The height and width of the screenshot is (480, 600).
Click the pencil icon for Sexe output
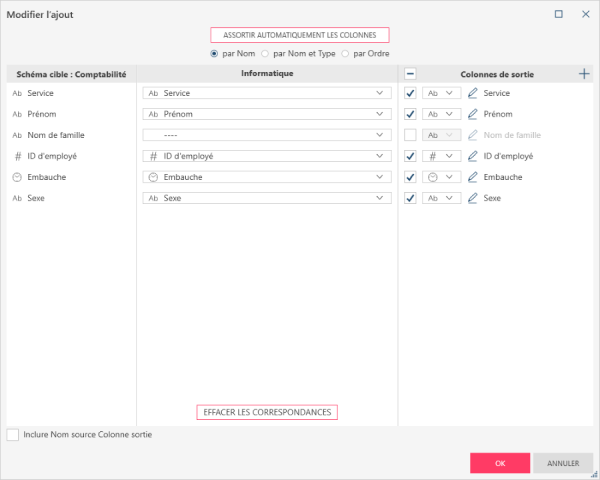474,198
